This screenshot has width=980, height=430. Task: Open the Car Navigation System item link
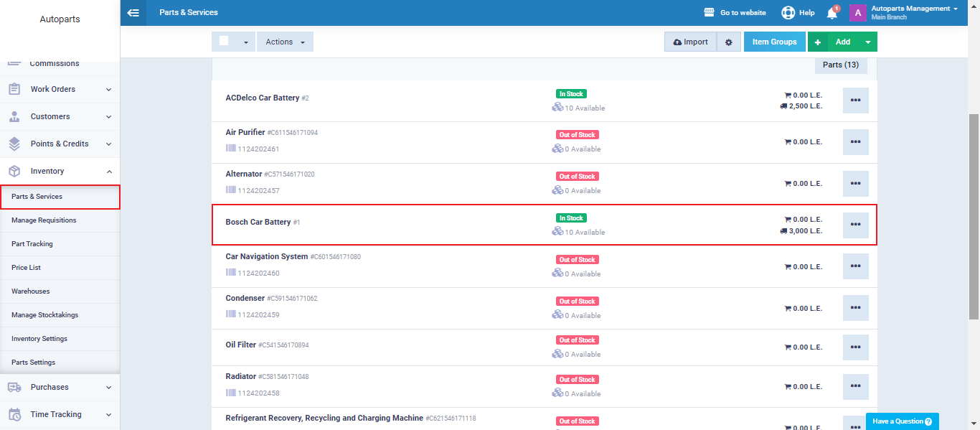267,256
